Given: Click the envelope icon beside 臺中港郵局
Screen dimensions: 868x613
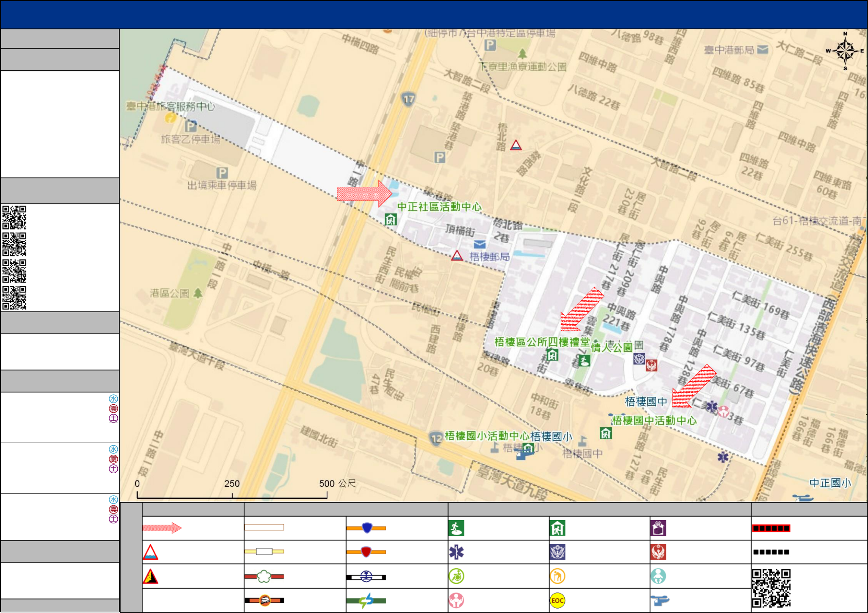Looking at the screenshot, I should pyautogui.click(x=763, y=49).
